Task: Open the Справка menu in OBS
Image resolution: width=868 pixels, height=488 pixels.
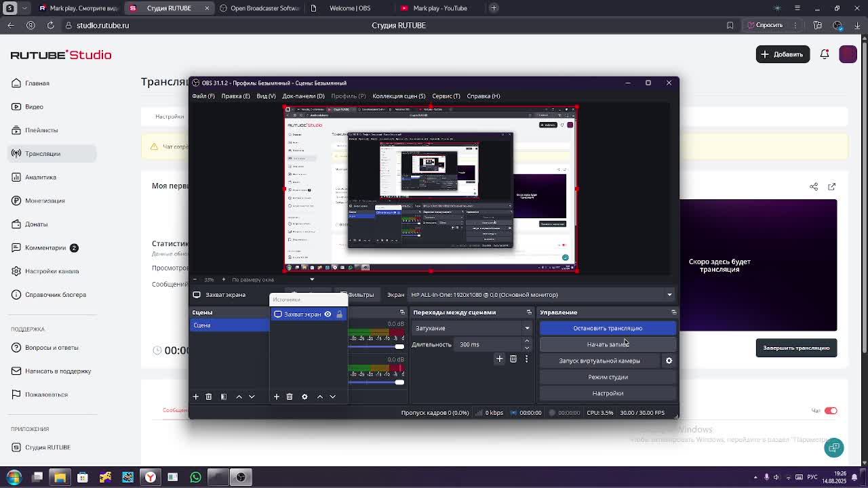Action: tap(484, 96)
